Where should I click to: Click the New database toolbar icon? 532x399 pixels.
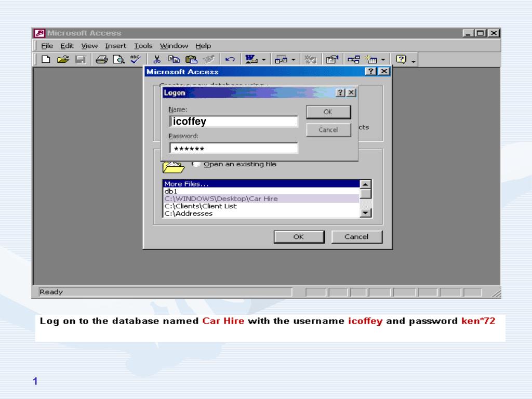click(x=46, y=60)
